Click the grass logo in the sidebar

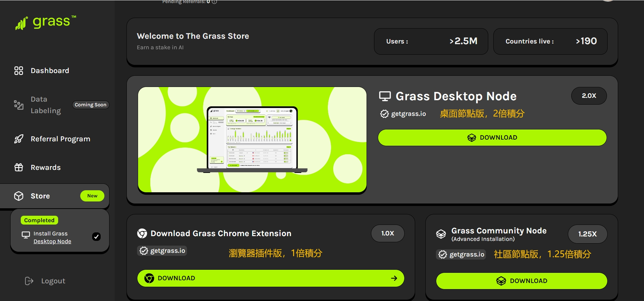[x=46, y=22]
